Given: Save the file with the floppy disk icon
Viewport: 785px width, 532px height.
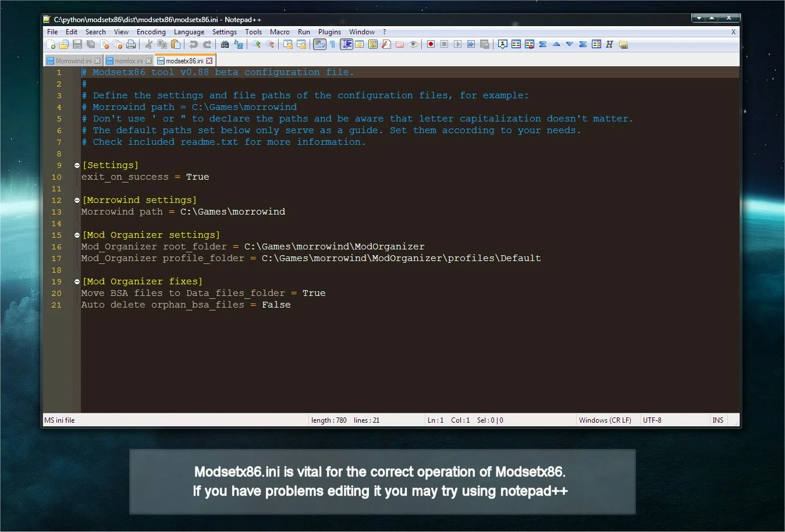Looking at the screenshot, I should (x=77, y=44).
